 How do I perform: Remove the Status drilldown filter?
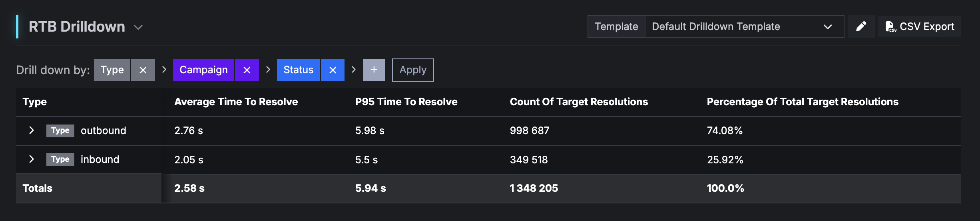point(333,70)
